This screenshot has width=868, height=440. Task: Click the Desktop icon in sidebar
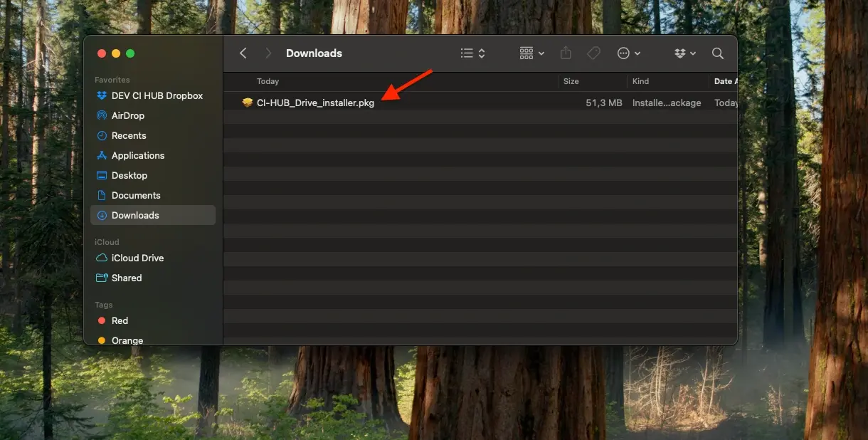pos(102,175)
